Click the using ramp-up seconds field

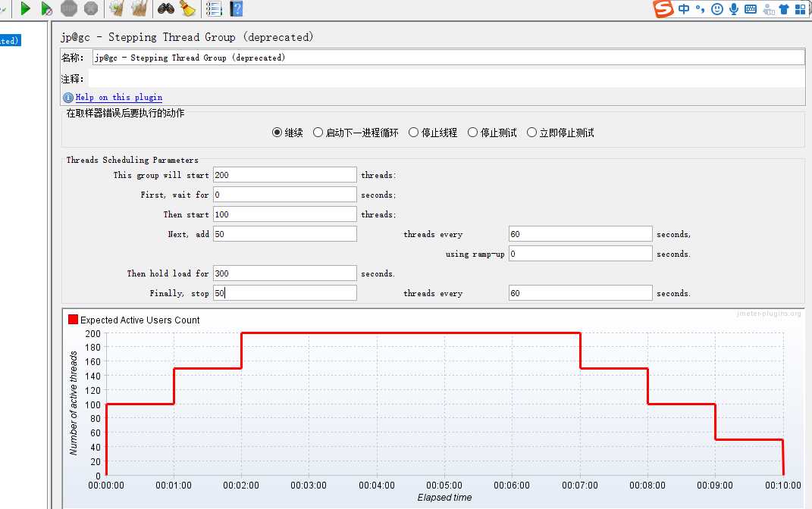580,254
